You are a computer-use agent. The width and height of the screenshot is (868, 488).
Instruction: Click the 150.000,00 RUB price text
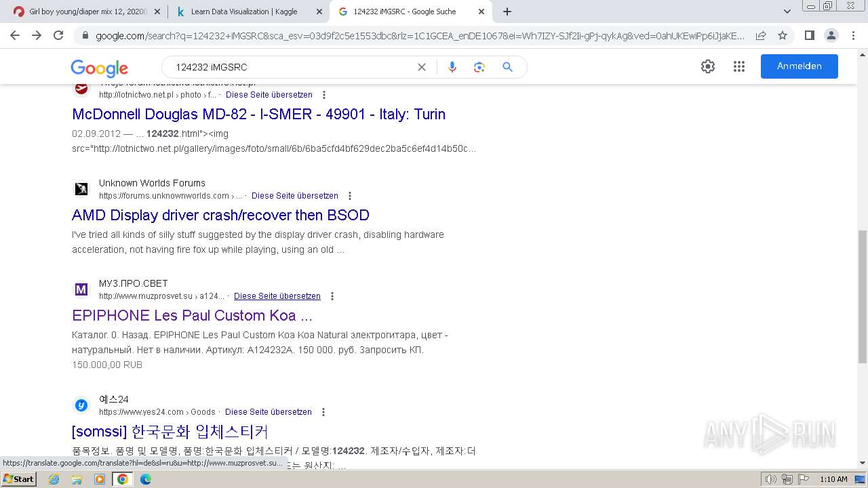tap(107, 365)
